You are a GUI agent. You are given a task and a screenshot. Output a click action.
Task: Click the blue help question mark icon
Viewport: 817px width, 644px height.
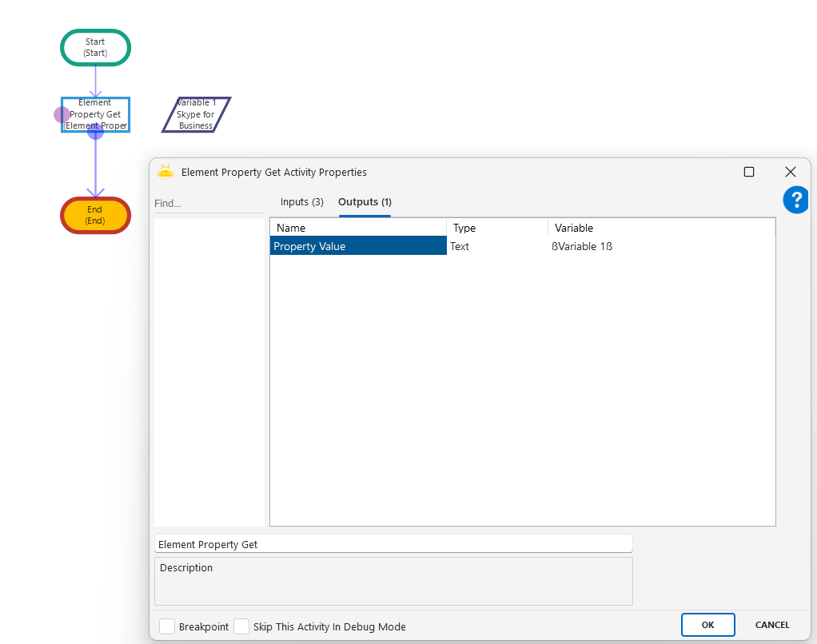pos(795,200)
